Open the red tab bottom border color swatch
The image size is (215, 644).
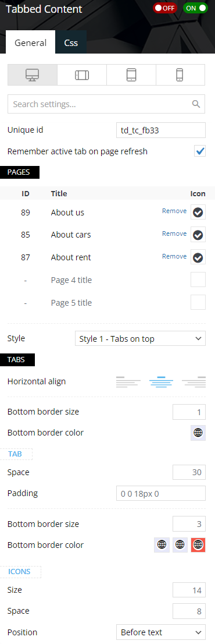[198, 544]
